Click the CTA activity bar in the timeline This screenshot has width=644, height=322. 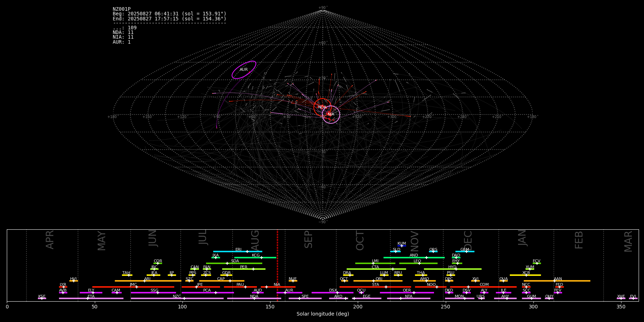[x=376, y=269]
